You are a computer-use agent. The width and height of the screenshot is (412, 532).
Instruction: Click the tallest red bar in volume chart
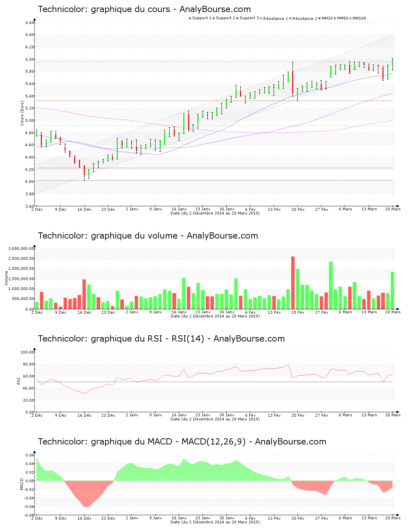(293, 282)
